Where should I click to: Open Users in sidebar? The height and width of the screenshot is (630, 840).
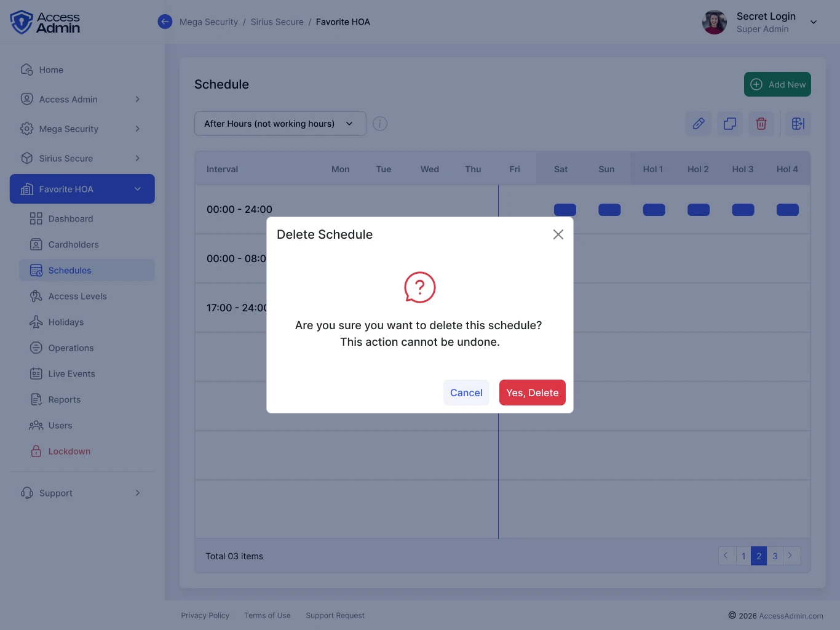tap(87, 425)
